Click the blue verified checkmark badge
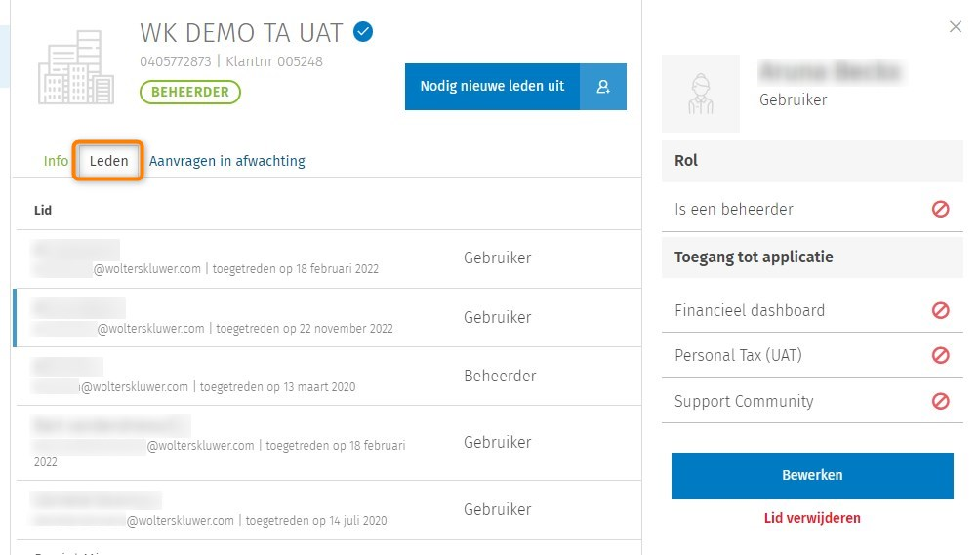 tap(363, 33)
